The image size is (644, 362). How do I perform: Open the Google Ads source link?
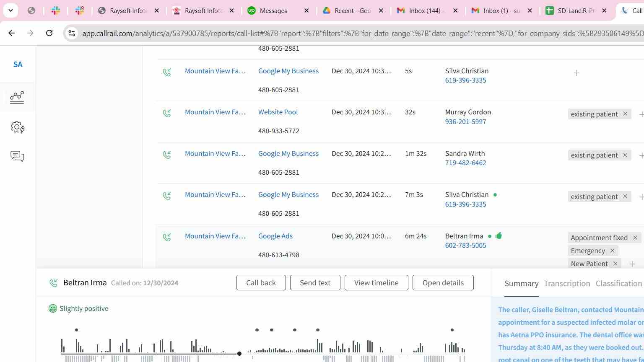pyautogui.click(x=275, y=236)
